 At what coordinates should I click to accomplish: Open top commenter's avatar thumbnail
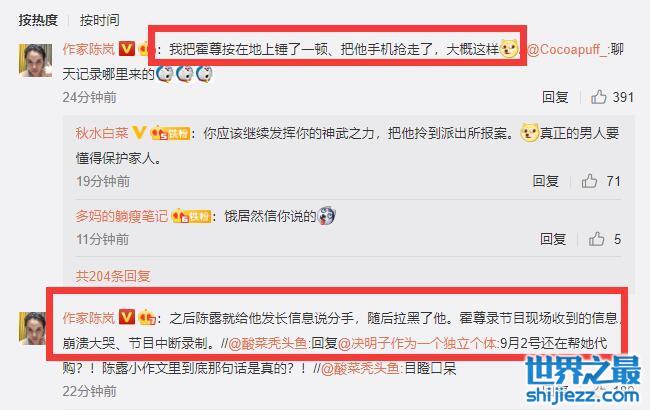(35, 61)
